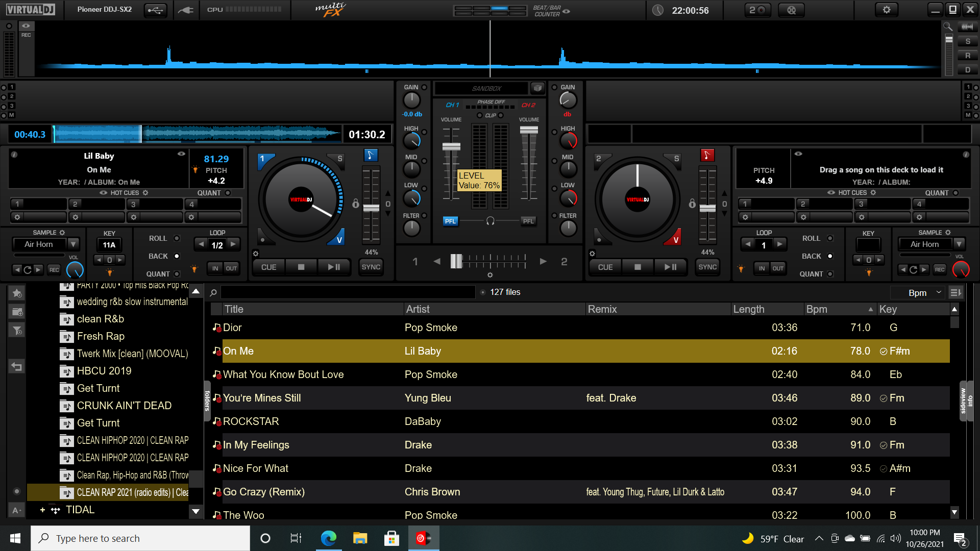Toggle deck 2 PFL headphone cue

click(x=528, y=221)
